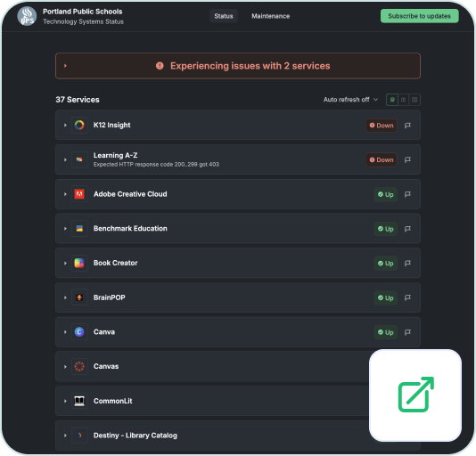Screen dimensions: 476x456
Task: Click the flag icon for BrainPOP
Action: (407, 297)
